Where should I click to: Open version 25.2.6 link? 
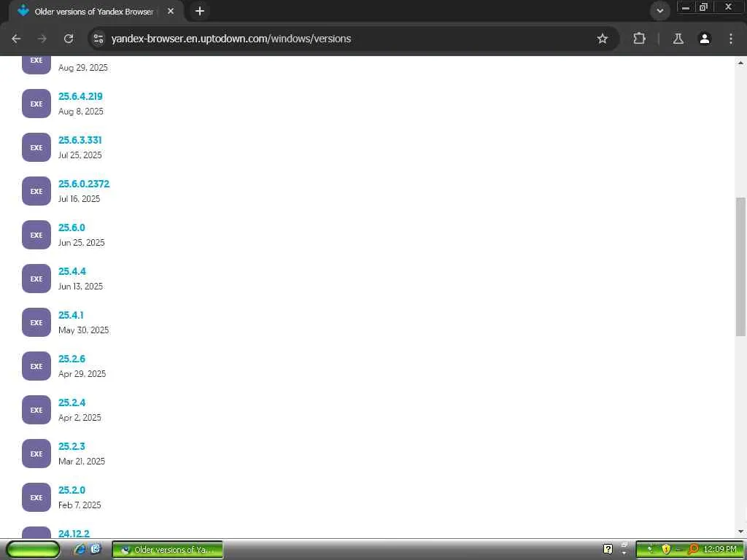[x=72, y=359]
